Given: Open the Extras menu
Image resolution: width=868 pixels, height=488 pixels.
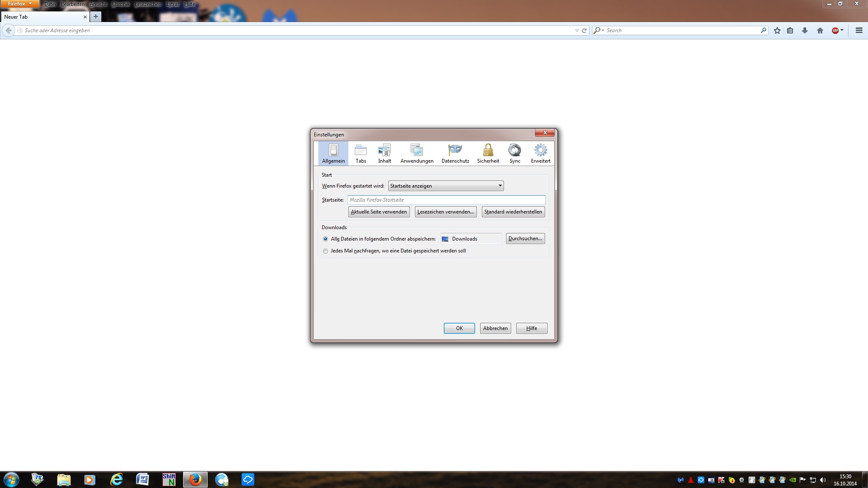Looking at the screenshot, I should pos(172,4).
